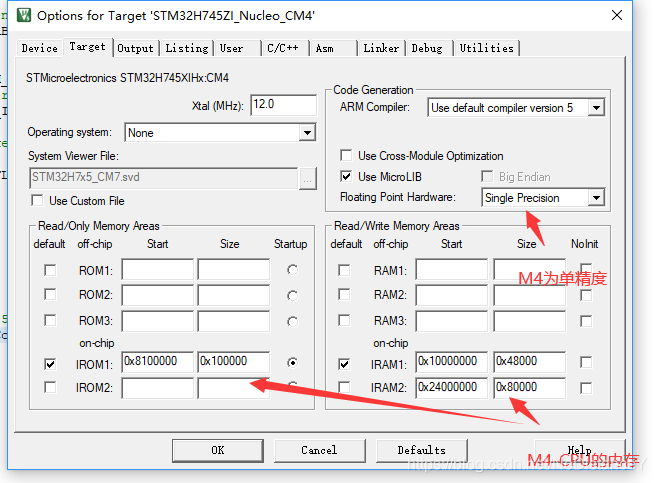This screenshot has width=657, height=483.
Task: Click the Defaults button
Action: coord(421,450)
